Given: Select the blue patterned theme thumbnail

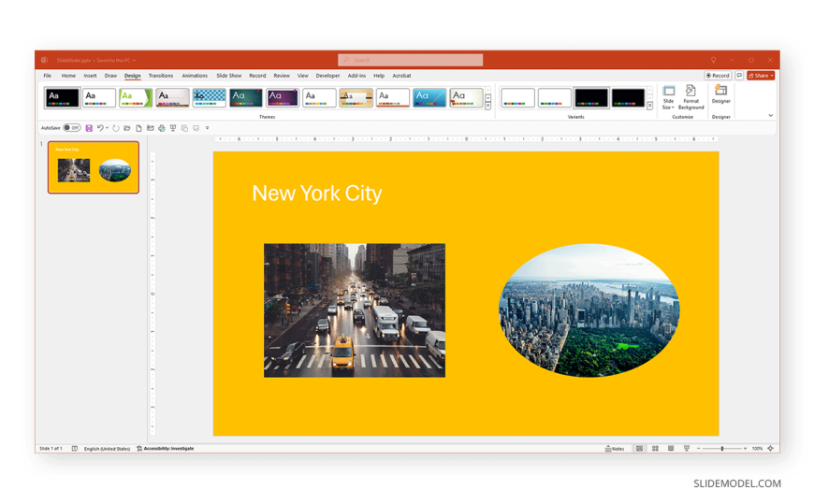Looking at the screenshot, I should click(x=210, y=97).
